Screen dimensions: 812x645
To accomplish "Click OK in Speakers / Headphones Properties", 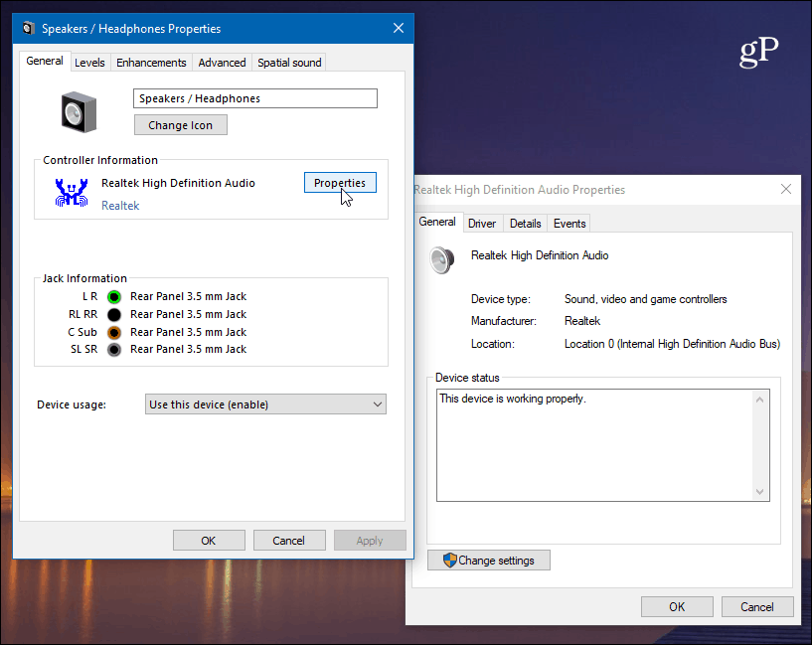I will pyautogui.click(x=209, y=541).
